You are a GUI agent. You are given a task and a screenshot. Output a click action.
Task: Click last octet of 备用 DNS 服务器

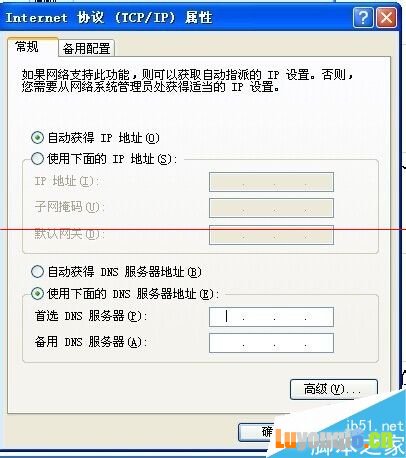319,343
